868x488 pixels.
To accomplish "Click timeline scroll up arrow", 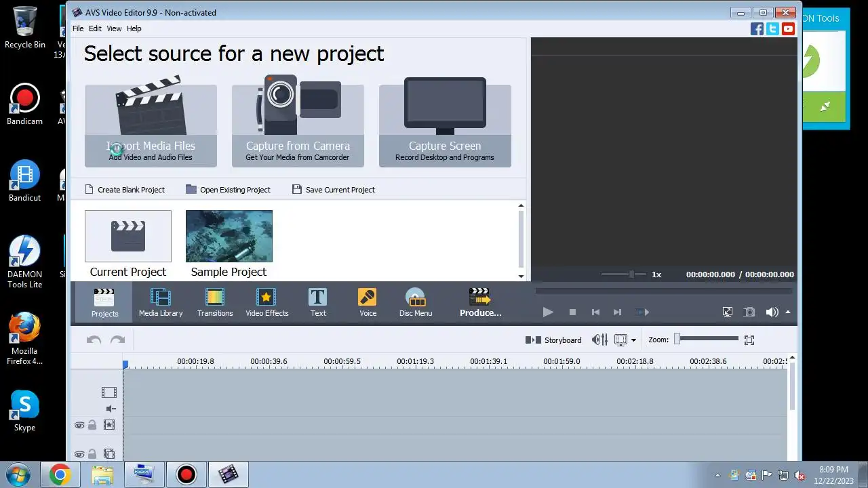I will [x=791, y=358].
